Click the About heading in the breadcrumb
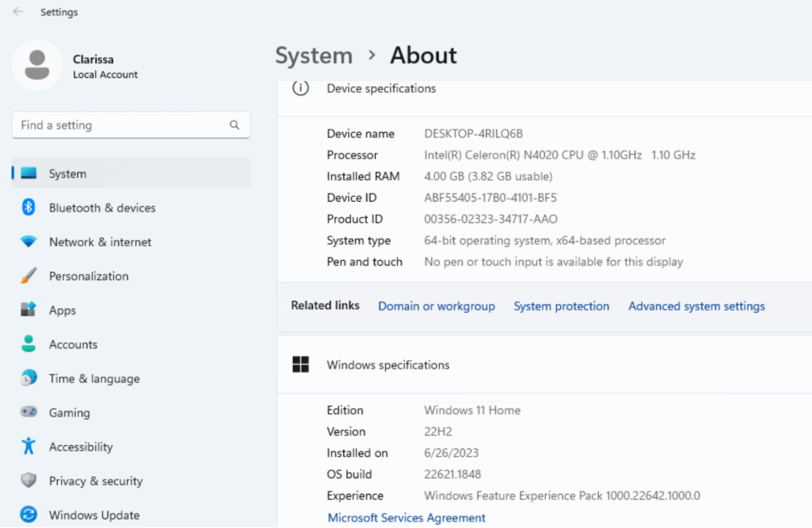Viewport: 812px width, 528px height. click(424, 55)
